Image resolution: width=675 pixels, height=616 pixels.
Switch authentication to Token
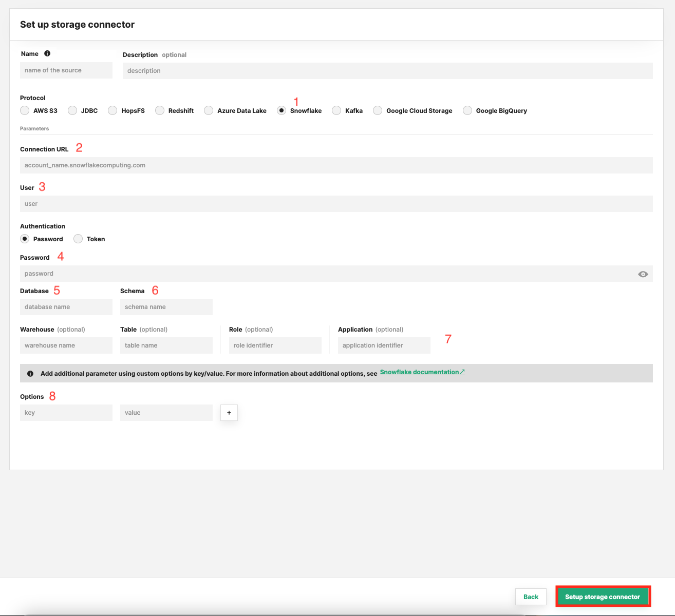pyautogui.click(x=78, y=239)
